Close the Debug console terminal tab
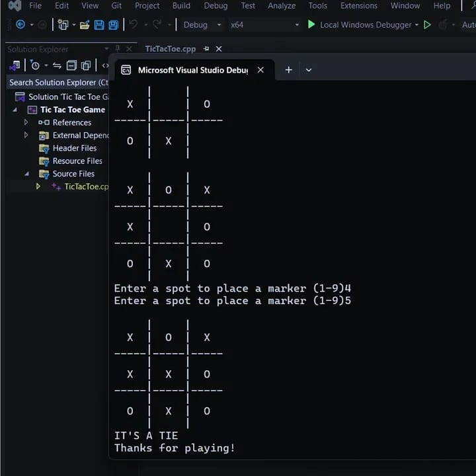 point(260,70)
